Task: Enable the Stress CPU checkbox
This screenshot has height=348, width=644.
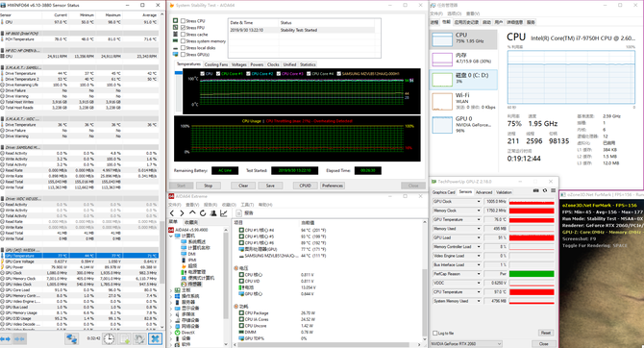Action: tap(184, 21)
